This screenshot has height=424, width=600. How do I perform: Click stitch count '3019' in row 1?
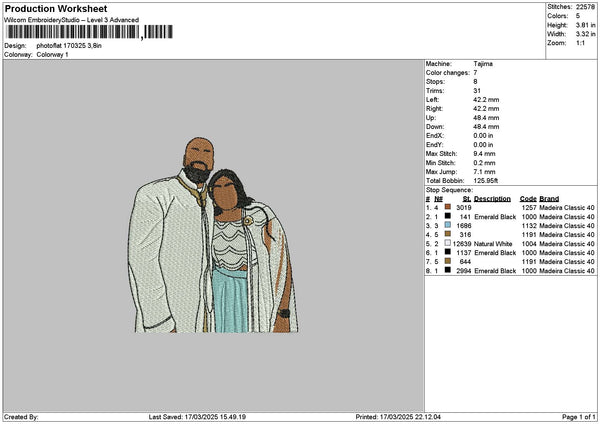[464, 207]
